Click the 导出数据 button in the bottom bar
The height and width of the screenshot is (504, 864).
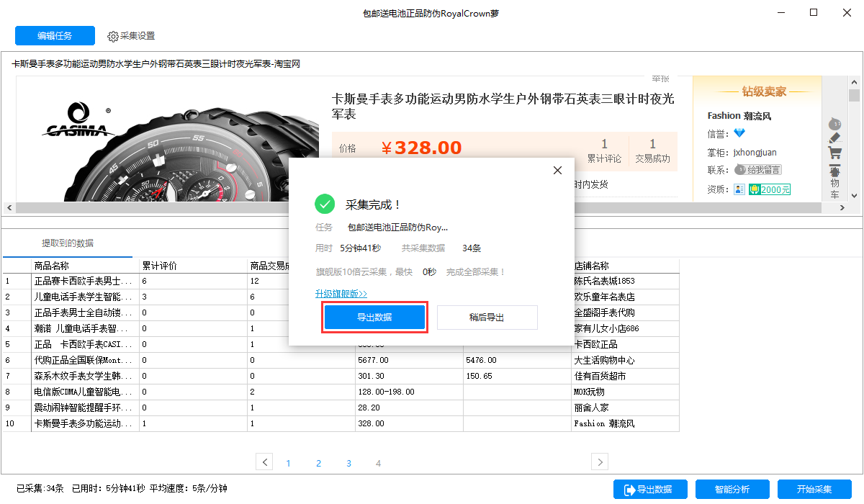(x=650, y=490)
